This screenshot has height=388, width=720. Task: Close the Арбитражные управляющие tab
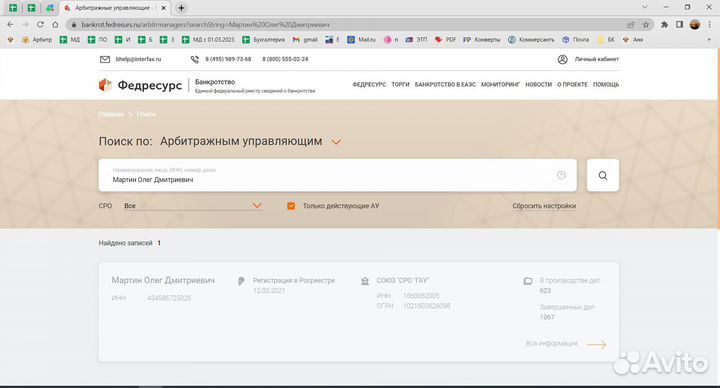163,8
